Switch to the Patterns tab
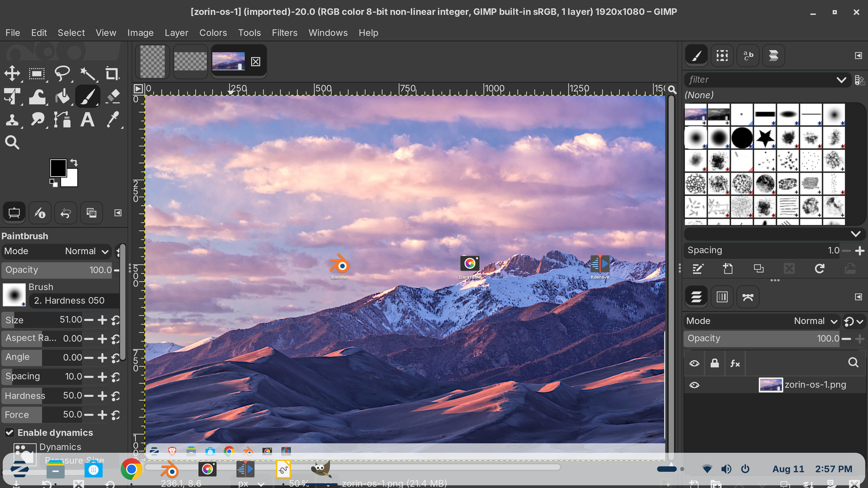 pos(722,56)
